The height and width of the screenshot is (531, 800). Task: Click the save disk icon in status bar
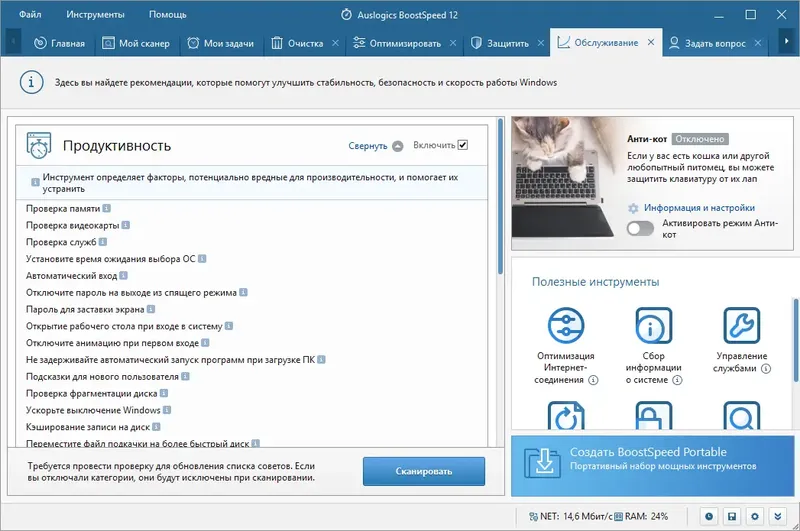pyautogui.click(x=732, y=517)
